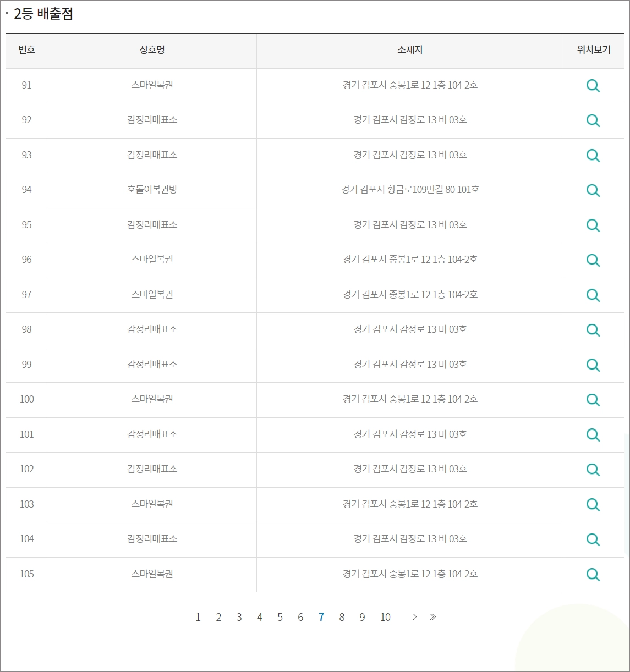
Task: Open the location viewer for row 102
Action: click(x=593, y=470)
